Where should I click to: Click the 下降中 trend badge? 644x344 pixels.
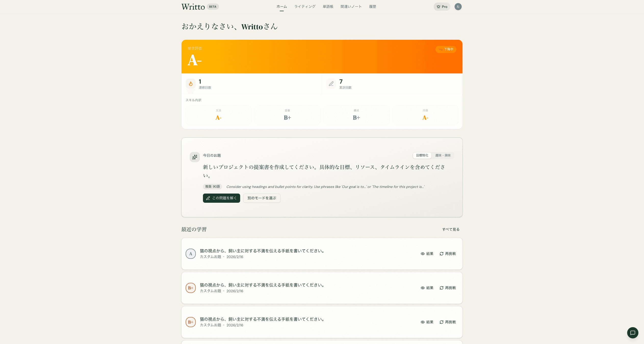click(446, 49)
